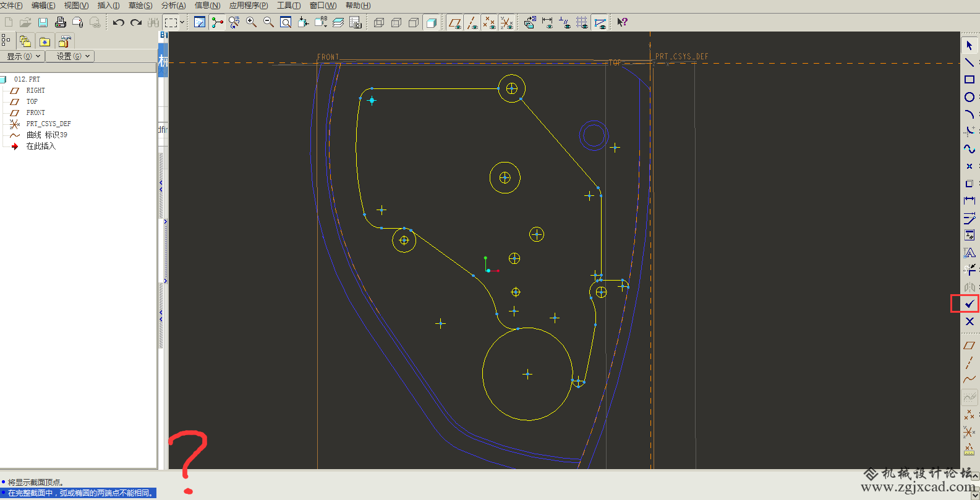Image resolution: width=980 pixels, height=500 pixels.
Task: Open the 文件 menu
Action: (x=11, y=6)
